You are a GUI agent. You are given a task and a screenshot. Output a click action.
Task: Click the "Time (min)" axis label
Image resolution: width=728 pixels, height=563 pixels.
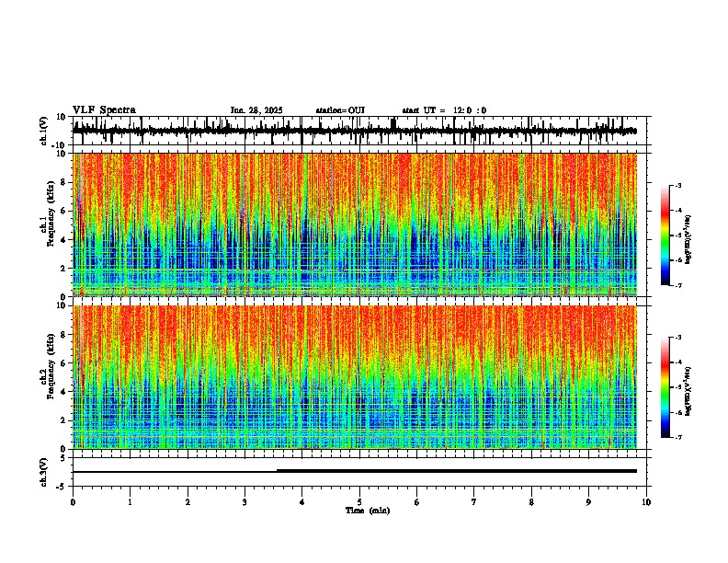click(368, 511)
